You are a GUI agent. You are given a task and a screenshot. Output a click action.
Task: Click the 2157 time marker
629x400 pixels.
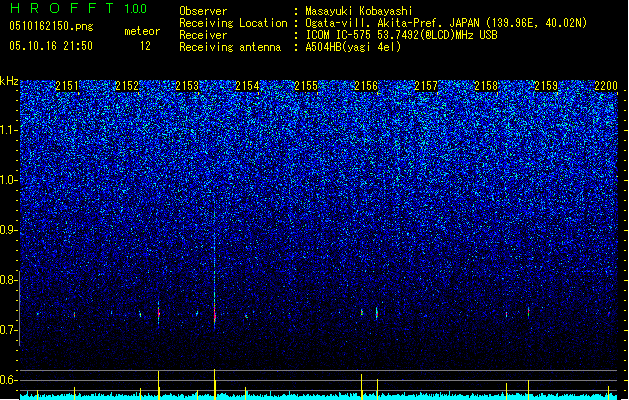coord(426,86)
